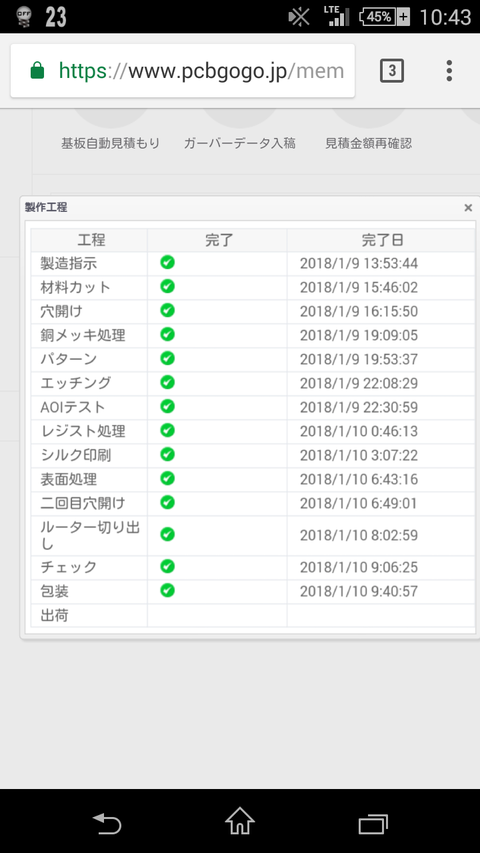
Task: Select the エッチング process row label
Action: pos(76,384)
